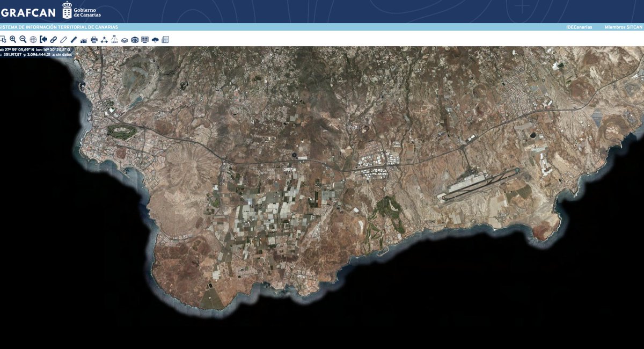This screenshot has height=349, width=644.
Task: Activate the zoom in magnifier tool
Action: (x=13, y=40)
